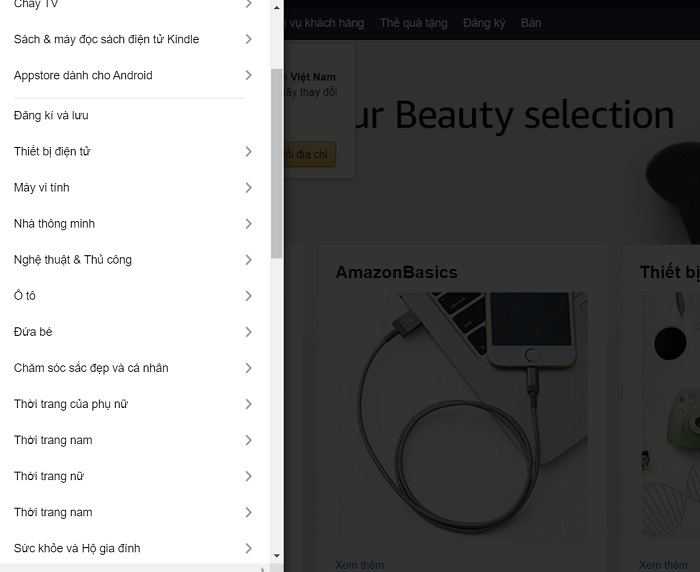700x572 pixels.
Task: Expand chevron beside 'Ô tô'
Action: coord(249,296)
